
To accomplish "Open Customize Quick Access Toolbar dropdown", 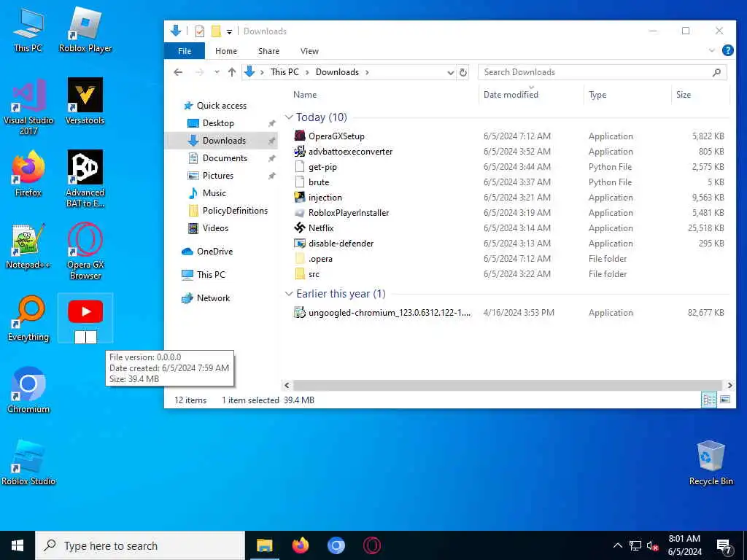I will (x=229, y=32).
